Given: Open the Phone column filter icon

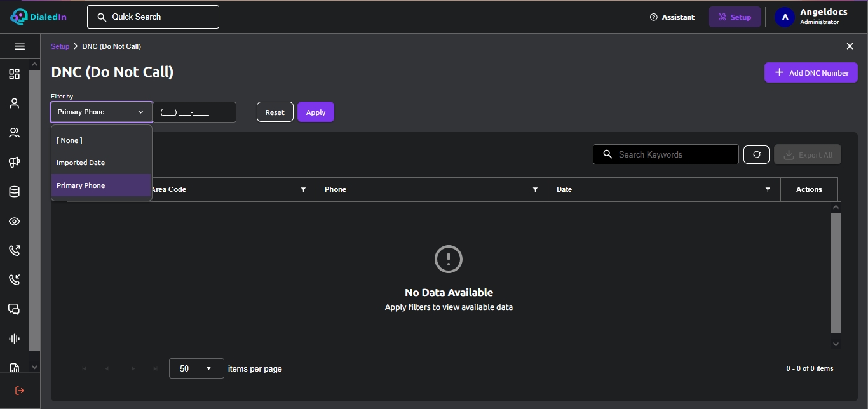Looking at the screenshot, I should point(535,190).
